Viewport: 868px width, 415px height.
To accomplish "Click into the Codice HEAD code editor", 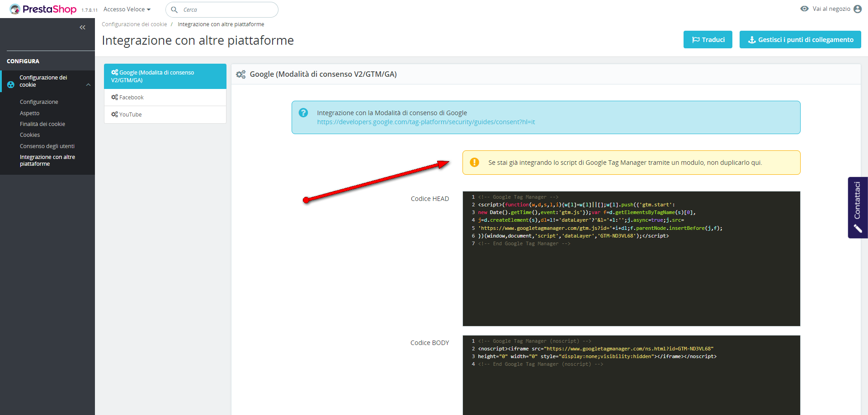I will [631, 259].
